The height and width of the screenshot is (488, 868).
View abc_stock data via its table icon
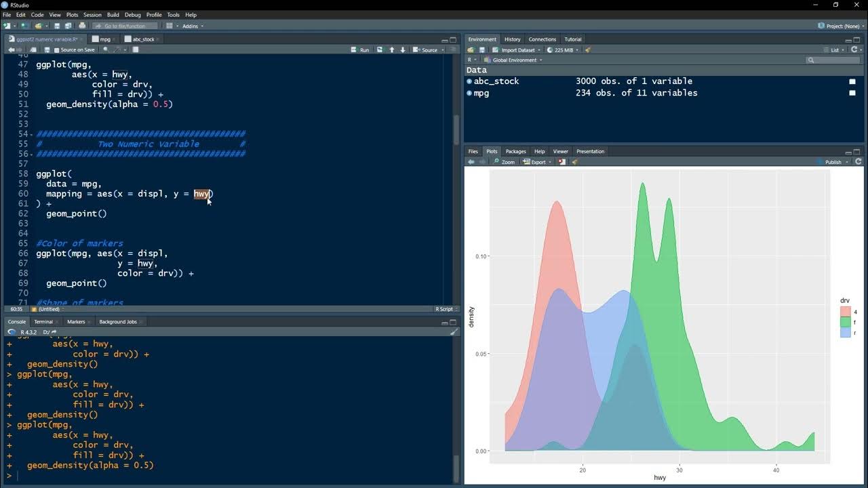click(x=852, y=81)
